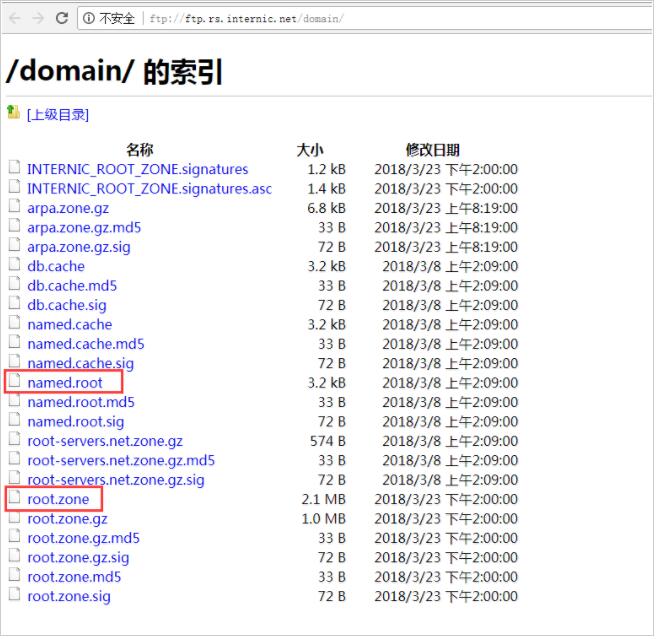Image resolution: width=656 pixels, height=639 pixels.
Task: Click the site info icon beside 不安全
Action: [89, 18]
